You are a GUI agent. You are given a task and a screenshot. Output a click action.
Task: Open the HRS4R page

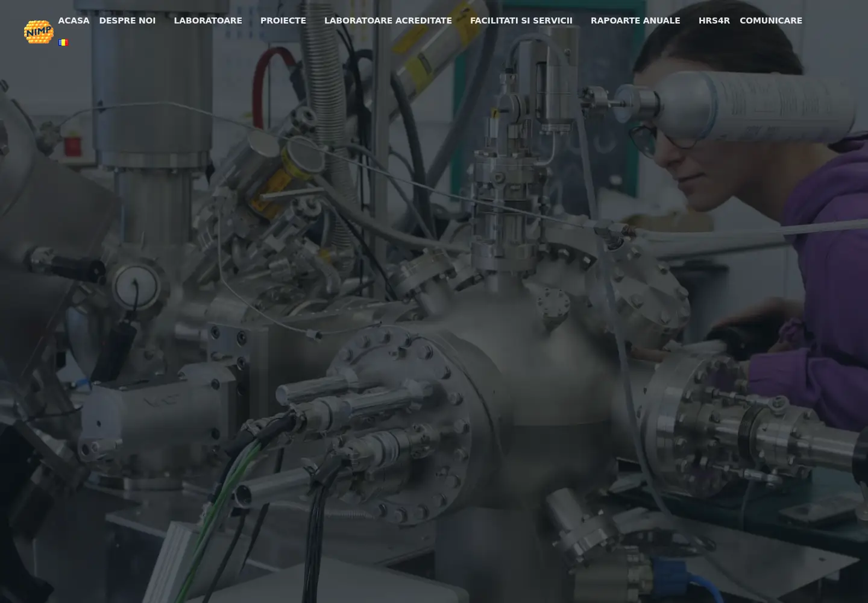(714, 21)
